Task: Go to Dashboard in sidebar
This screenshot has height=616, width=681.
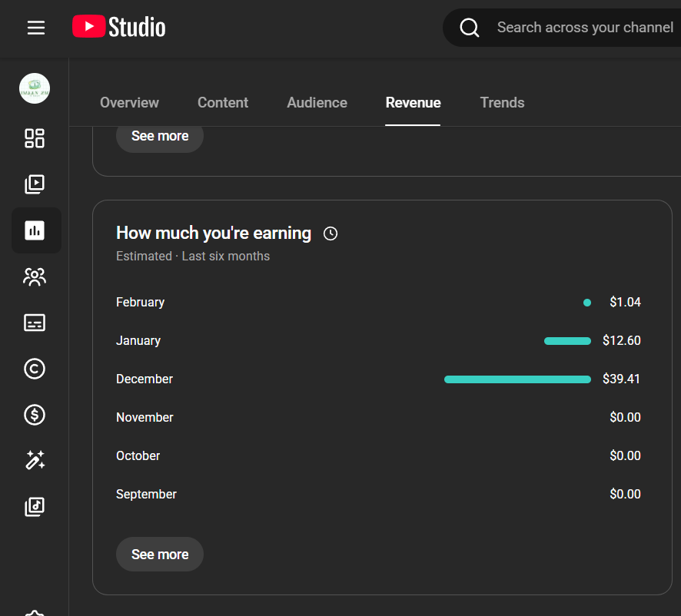Action: click(35, 138)
